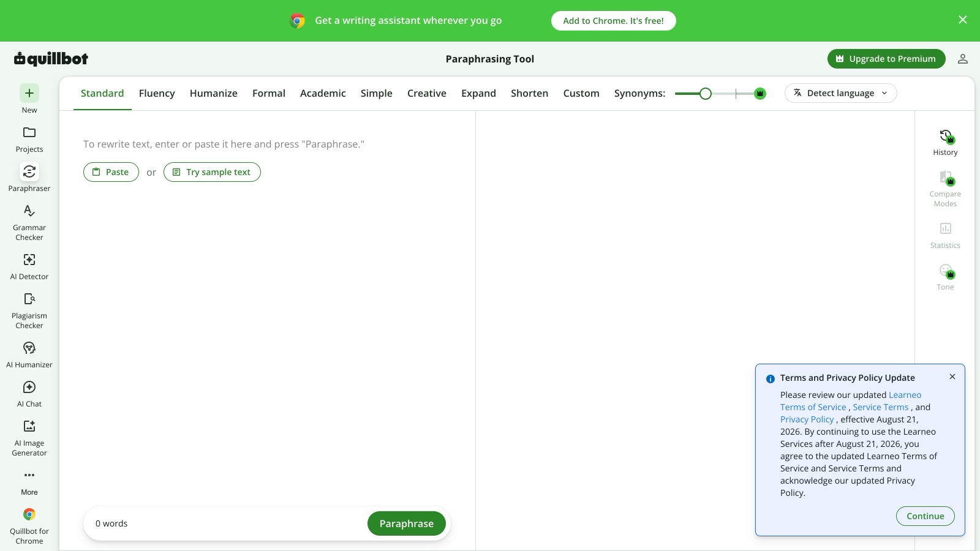This screenshot has height=551, width=980.
Task: Click Try sample text button
Action: click(212, 172)
